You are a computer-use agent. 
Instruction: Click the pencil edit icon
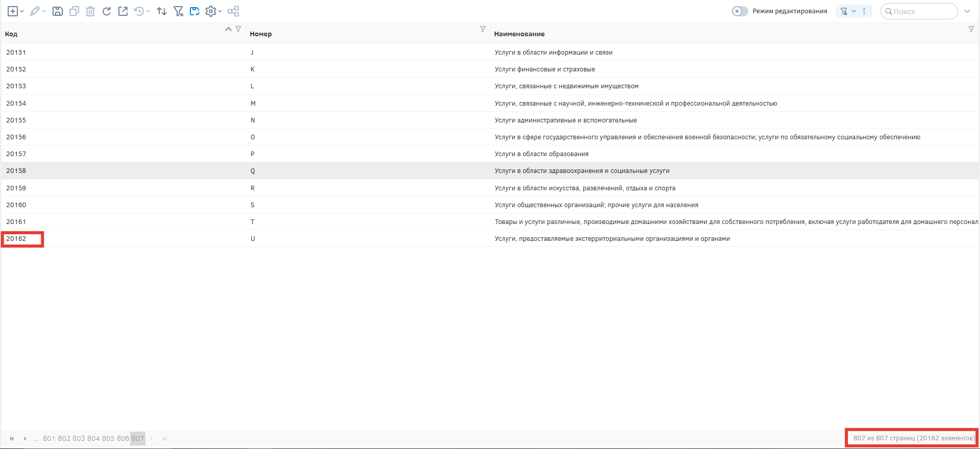point(35,11)
